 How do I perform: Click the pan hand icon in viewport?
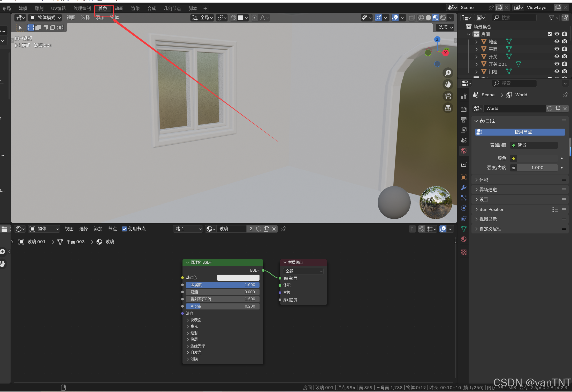448,84
